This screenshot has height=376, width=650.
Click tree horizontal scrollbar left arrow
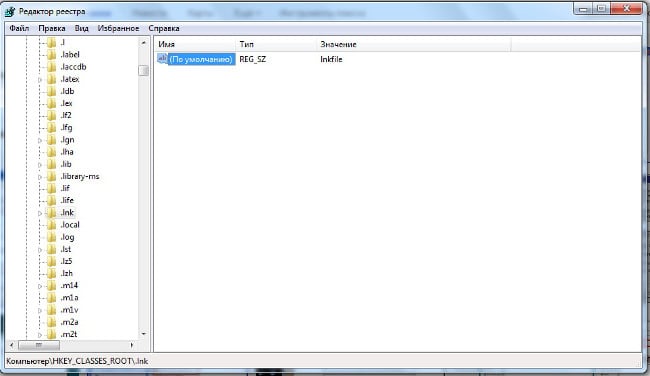[x=12, y=345]
